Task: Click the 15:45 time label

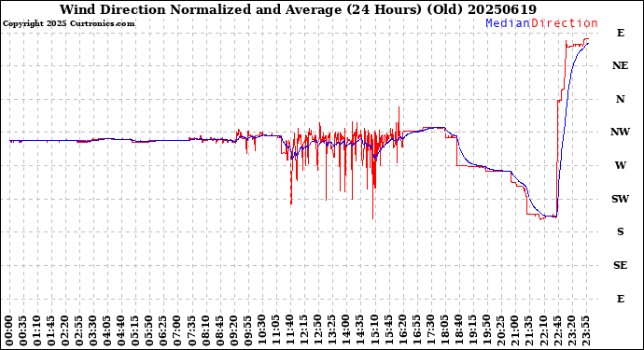Action: pos(388,330)
